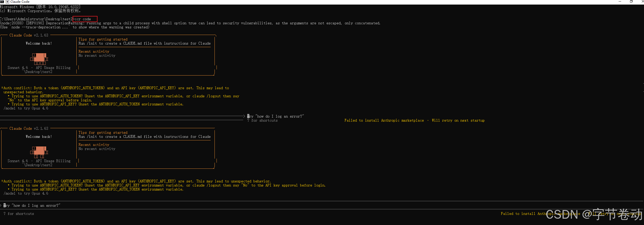Screen dimensions: 644x225
Task: Open the console system menu icon in title bar
Action: click(2, 2)
